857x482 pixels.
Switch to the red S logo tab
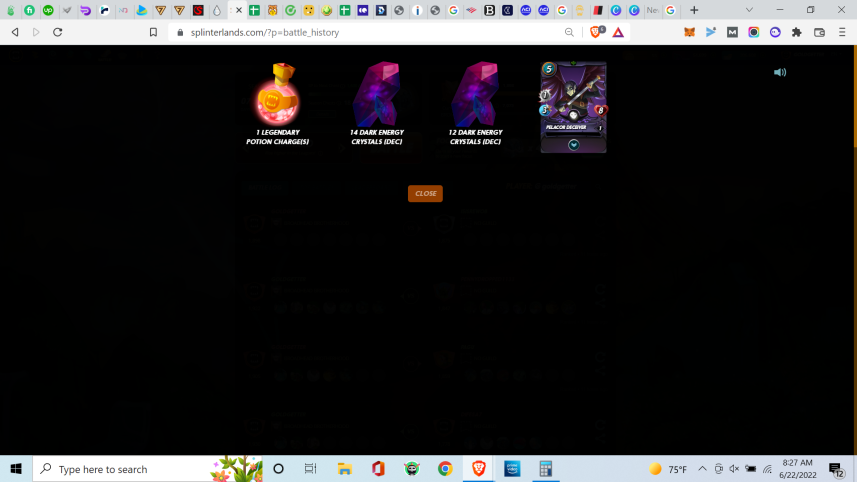point(198,10)
